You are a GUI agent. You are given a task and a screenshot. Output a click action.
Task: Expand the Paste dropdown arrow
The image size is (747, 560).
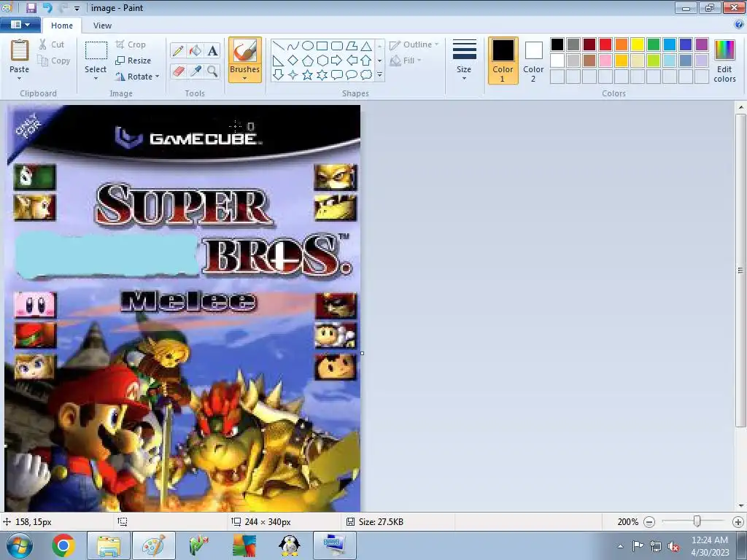click(20, 79)
